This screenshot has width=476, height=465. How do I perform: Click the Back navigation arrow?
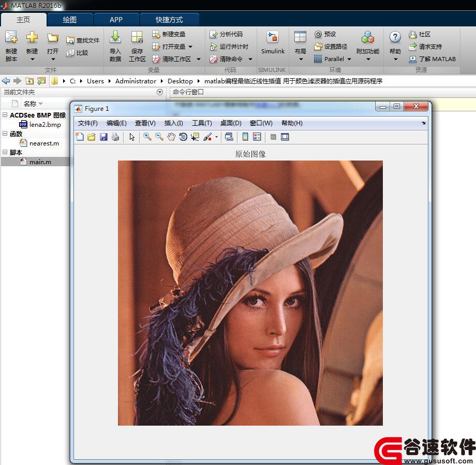(6, 81)
